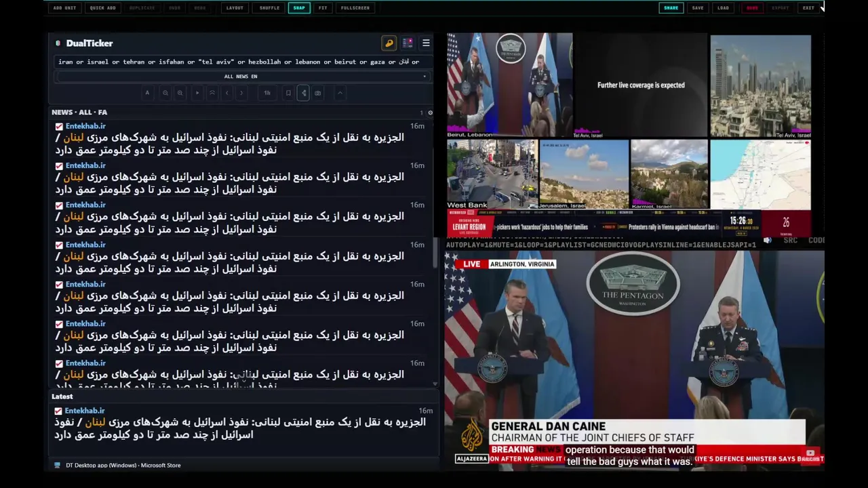This screenshot has height=488, width=868.
Task: Click the bookmark icon in ticker toolbar
Action: pos(288,93)
